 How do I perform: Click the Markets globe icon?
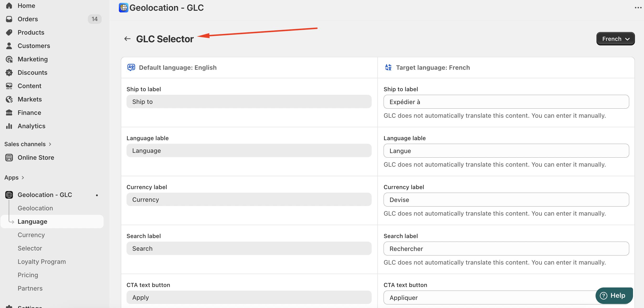[x=9, y=99]
